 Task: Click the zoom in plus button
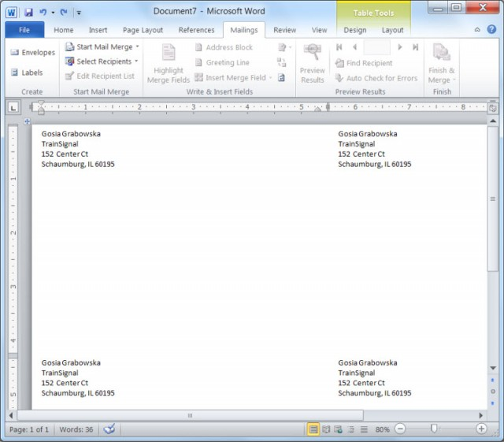(481, 429)
